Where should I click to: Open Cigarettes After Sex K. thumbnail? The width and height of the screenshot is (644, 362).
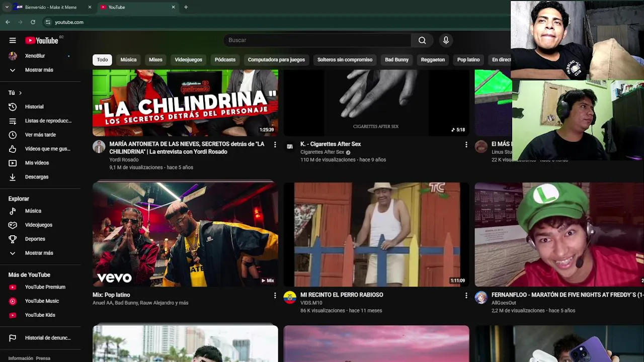(376, 103)
